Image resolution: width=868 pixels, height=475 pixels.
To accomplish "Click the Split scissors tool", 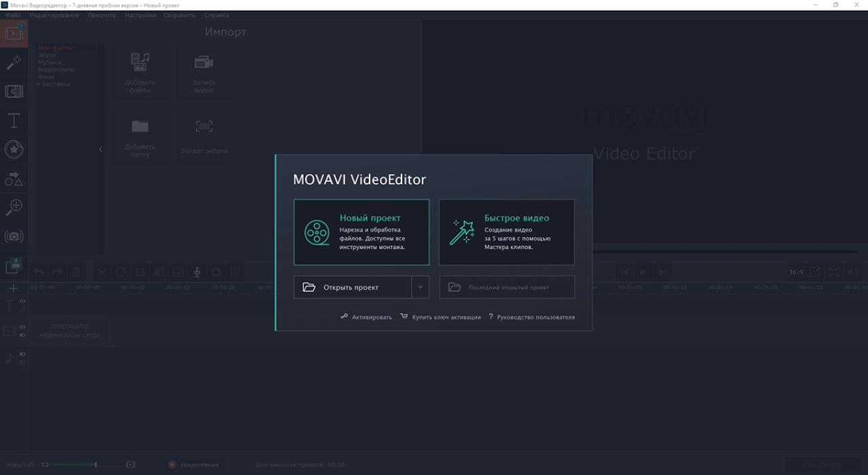I will (x=102, y=272).
